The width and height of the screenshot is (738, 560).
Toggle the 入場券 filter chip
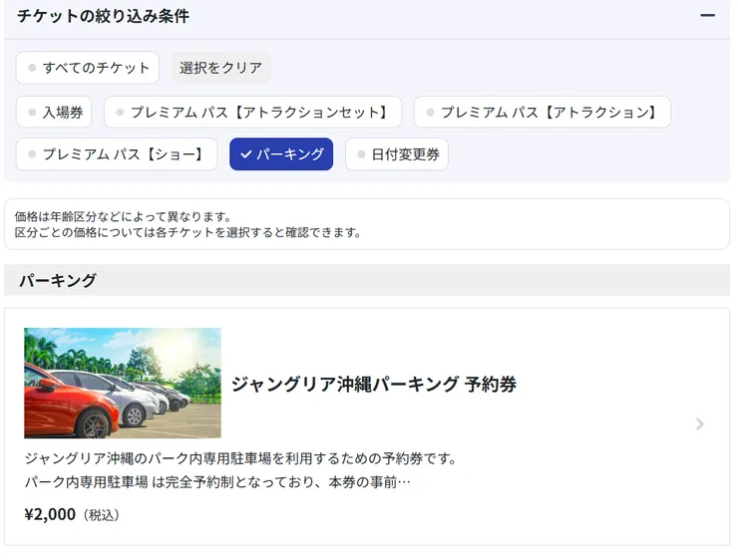[54, 112]
